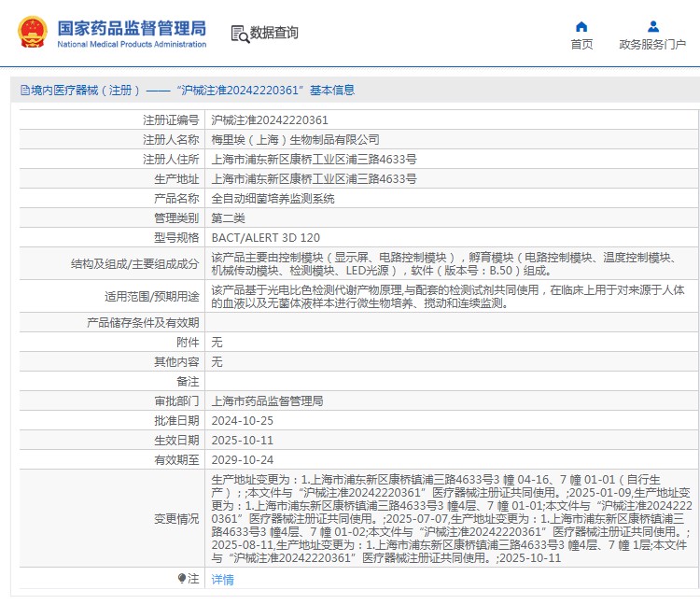Click the 政务服务门户 person icon
This screenshot has width=700, height=604.
click(652, 26)
